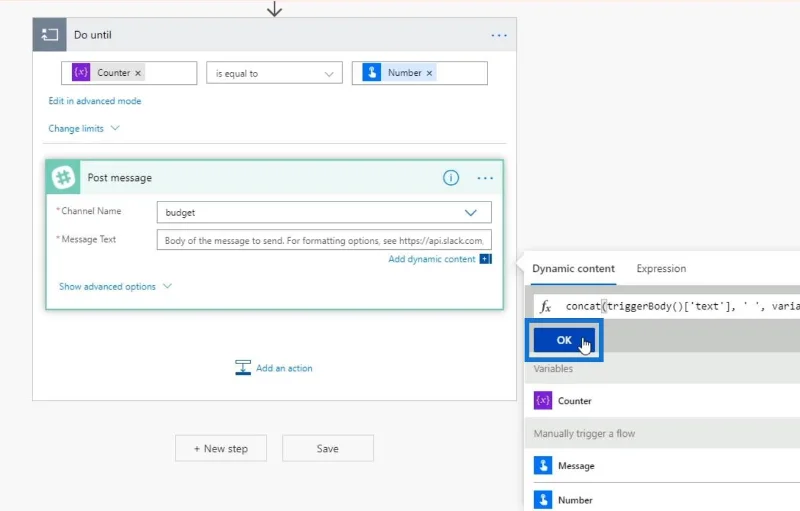Click Add an action
The image size is (800, 511).
[274, 368]
